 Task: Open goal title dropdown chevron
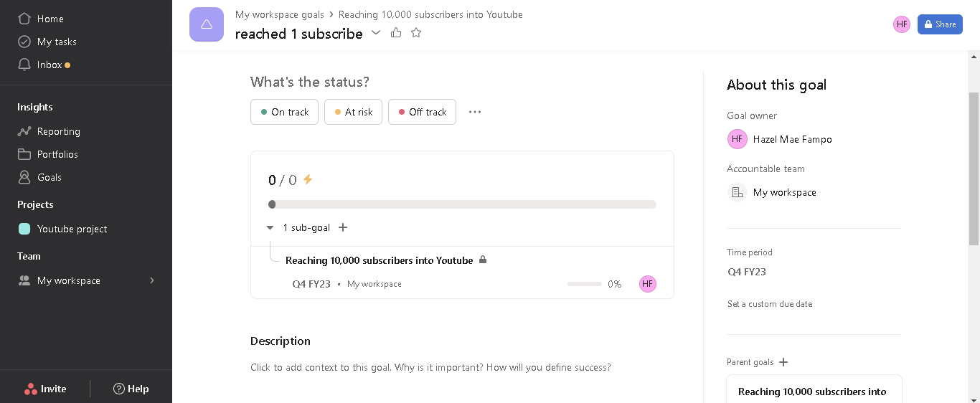click(376, 33)
